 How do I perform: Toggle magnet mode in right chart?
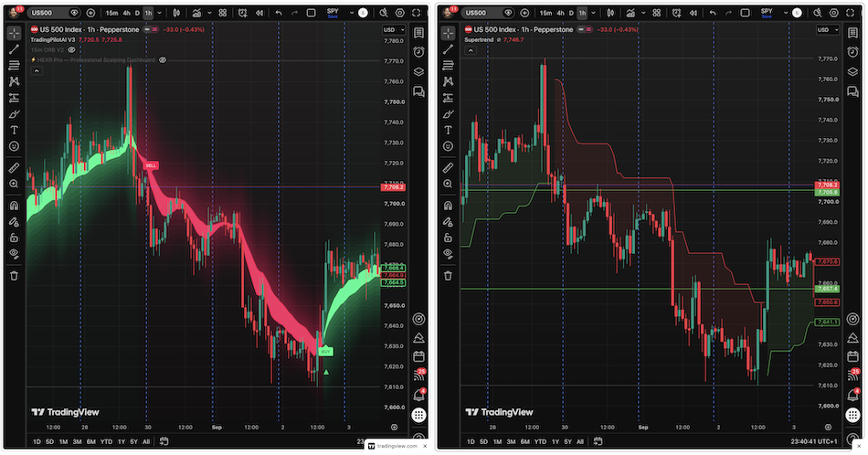coord(448,206)
